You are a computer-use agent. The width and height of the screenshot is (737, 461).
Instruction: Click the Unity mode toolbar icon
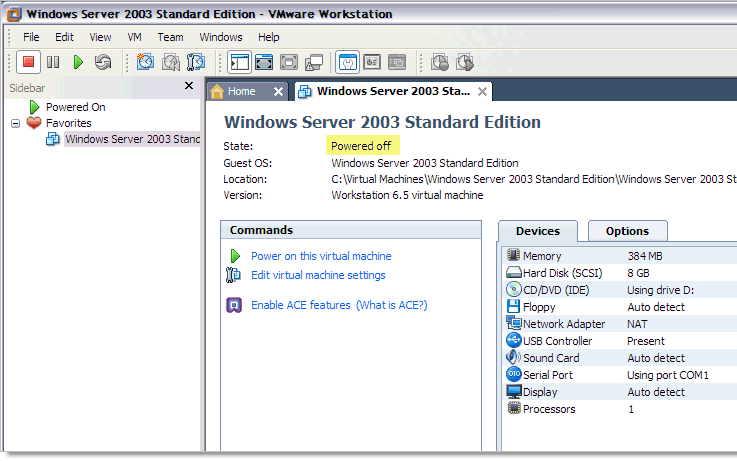point(314,62)
